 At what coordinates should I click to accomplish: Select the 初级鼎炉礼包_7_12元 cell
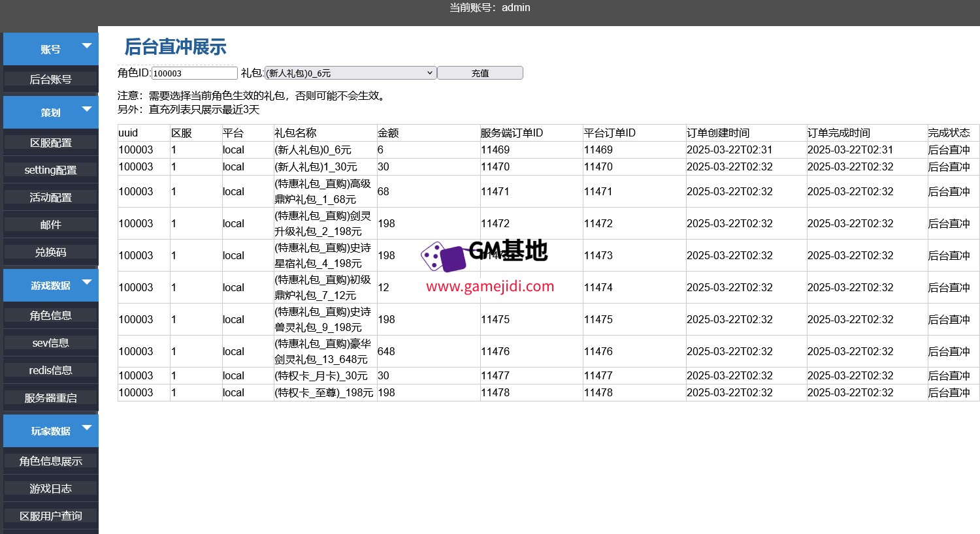tap(325, 287)
